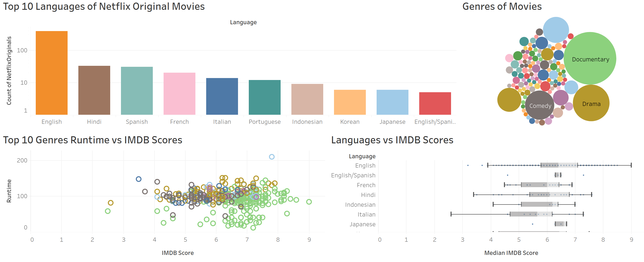Click the Japanese box plot box
This screenshot has width=644, height=262.
click(x=561, y=224)
